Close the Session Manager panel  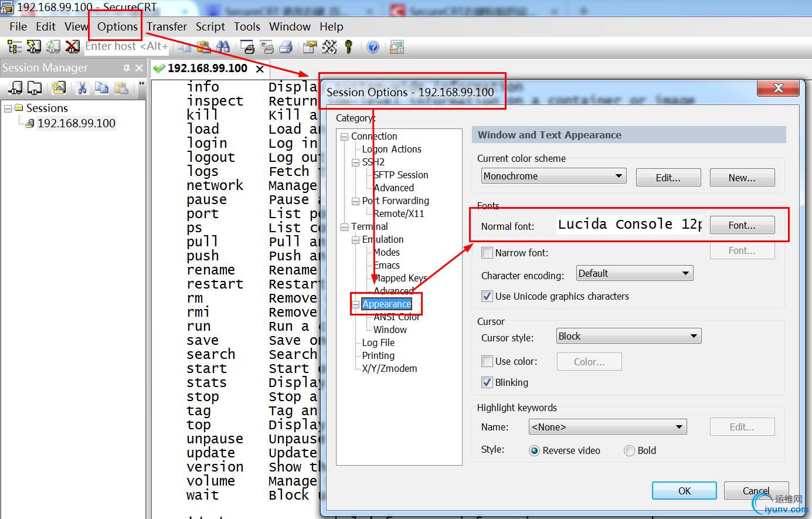(139, 68)
